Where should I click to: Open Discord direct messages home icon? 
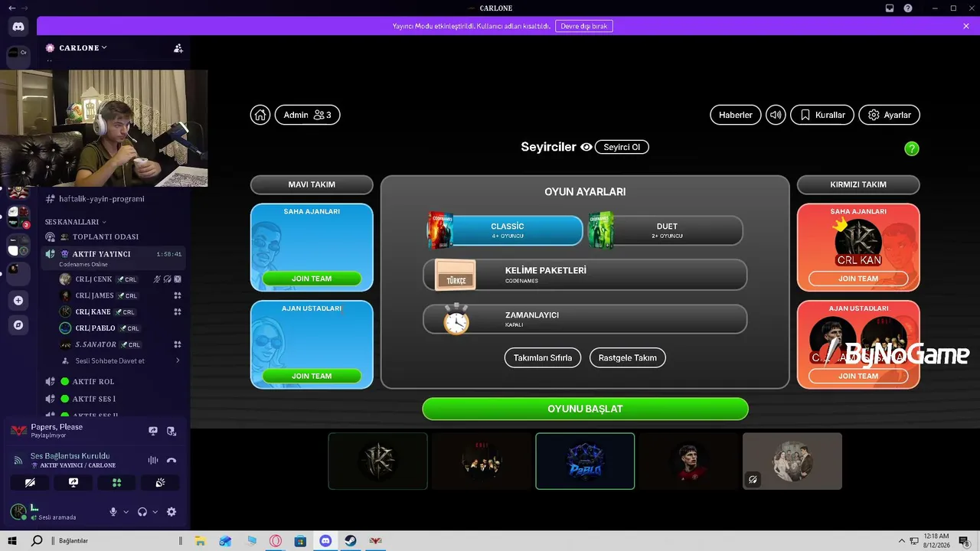(x=18, y=27)
